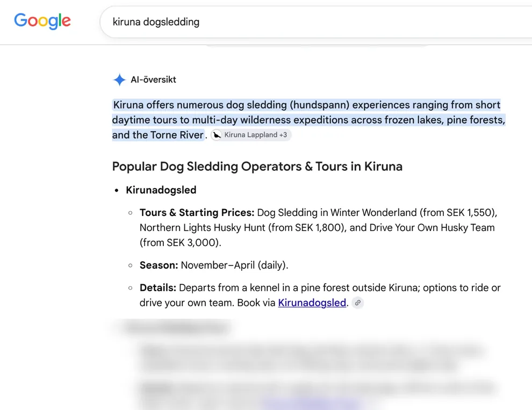Click the Details: label text
532x410 pixels.
[158, 287]
